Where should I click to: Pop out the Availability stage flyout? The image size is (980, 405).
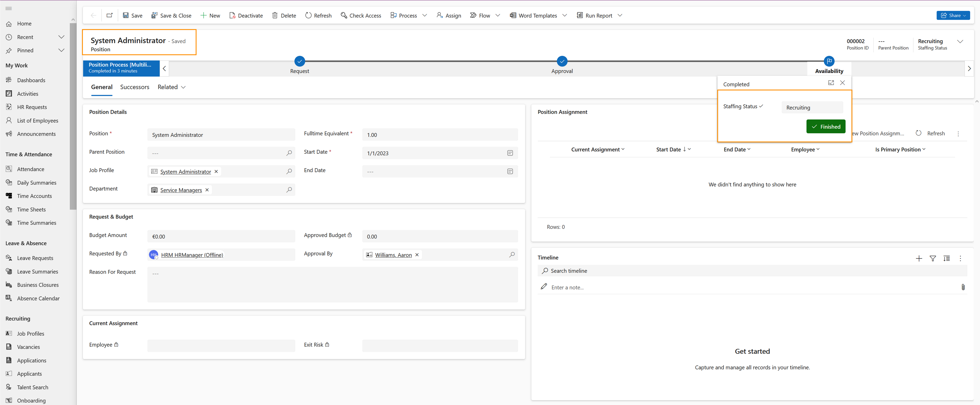coord(831,83)
